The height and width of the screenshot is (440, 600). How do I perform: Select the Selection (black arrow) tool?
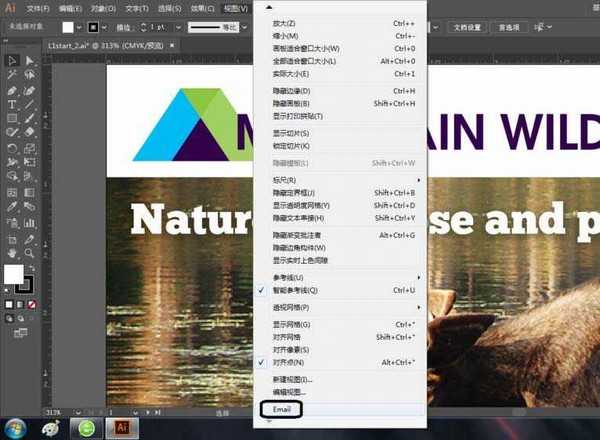[x=12, y=61]
